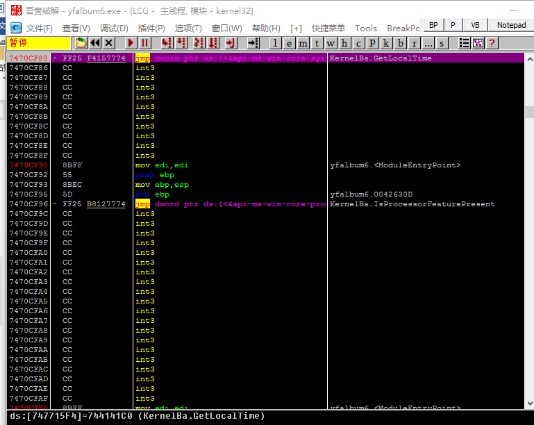Click the VB button
The width and height of the screenshot is (534, 425).
click(x=475, y=25)
